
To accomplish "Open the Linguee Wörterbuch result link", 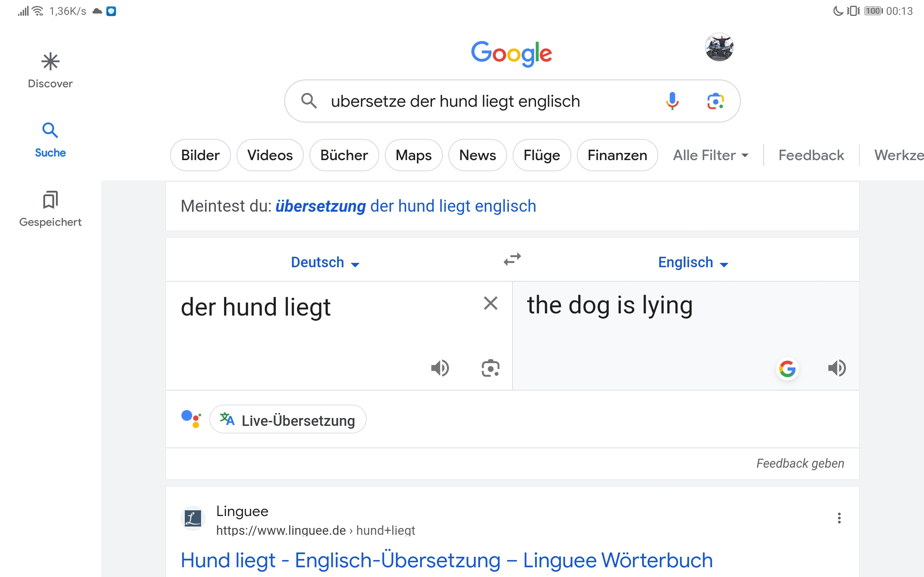I will (446, 560).
